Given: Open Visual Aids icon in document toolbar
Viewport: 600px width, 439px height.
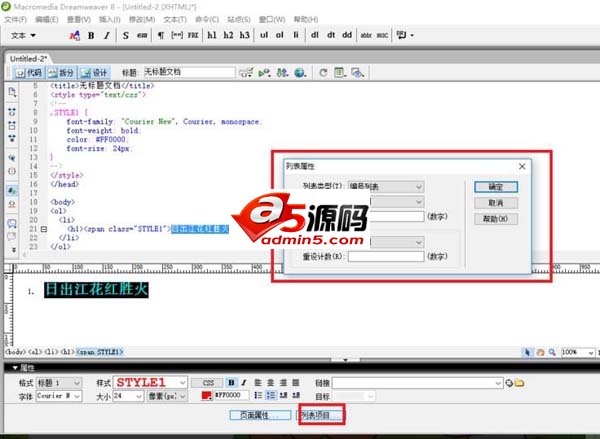Looking at the screenshot, I should [x=357, y=72].
